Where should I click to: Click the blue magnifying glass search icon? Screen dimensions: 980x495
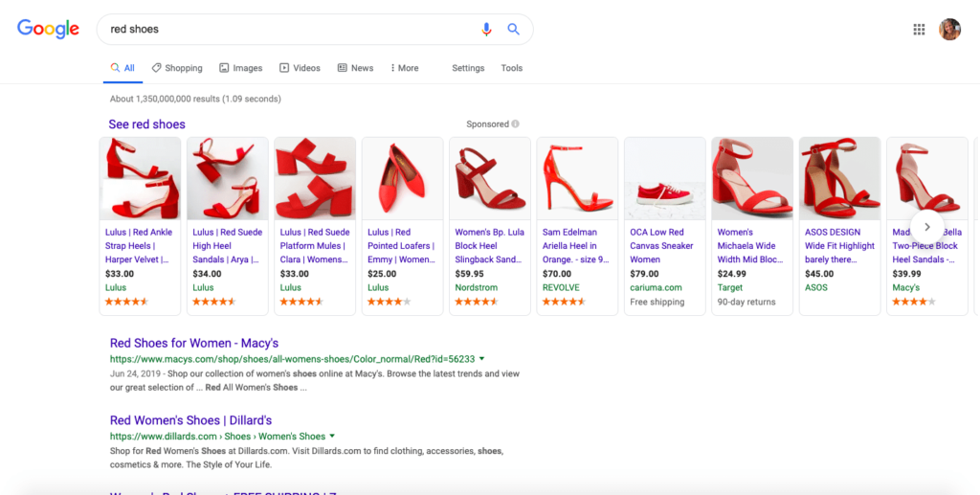click(513, 30)
